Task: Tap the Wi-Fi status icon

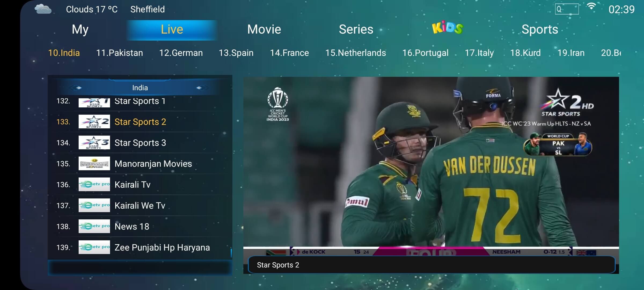Action: click(x=591, y=7)
